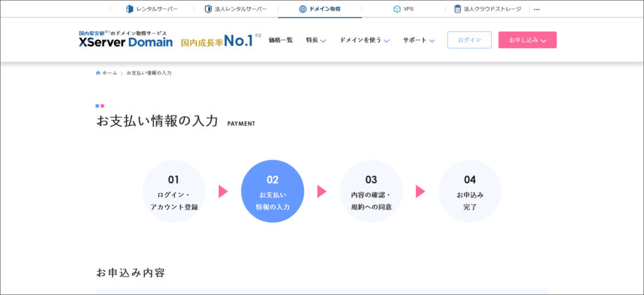Click the お申込み内容 section heading
Screen dimensions: 644x295
coord(131,272)
